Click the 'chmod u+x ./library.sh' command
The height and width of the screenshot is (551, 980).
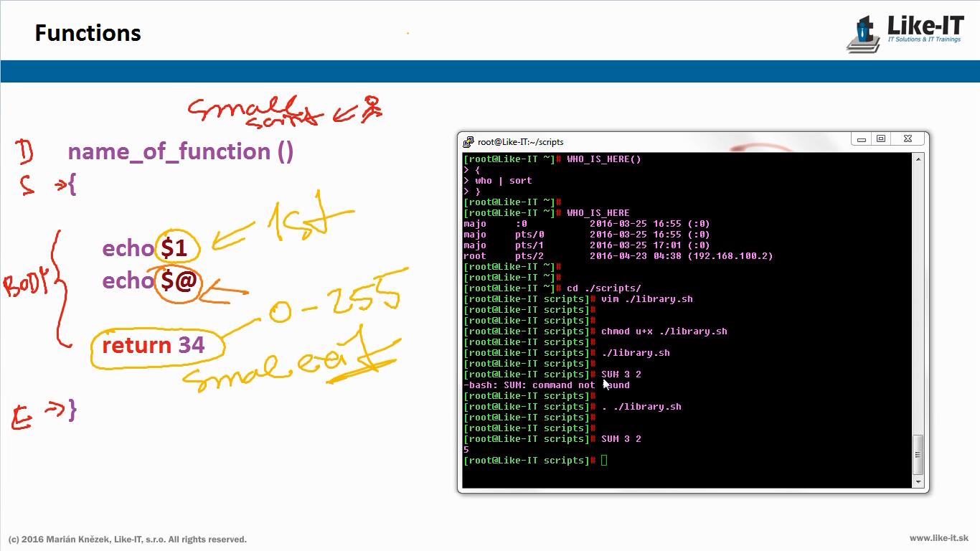click(664, 331)
